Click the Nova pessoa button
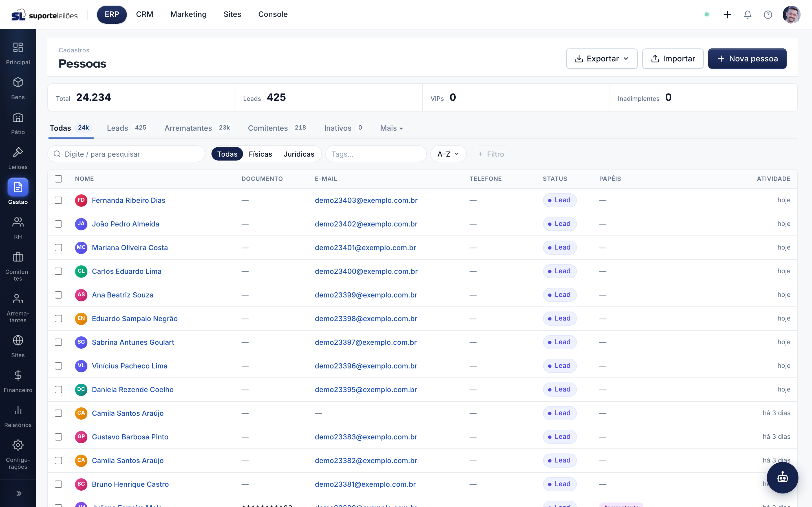The image size is (812, 507). pos(747,59)
